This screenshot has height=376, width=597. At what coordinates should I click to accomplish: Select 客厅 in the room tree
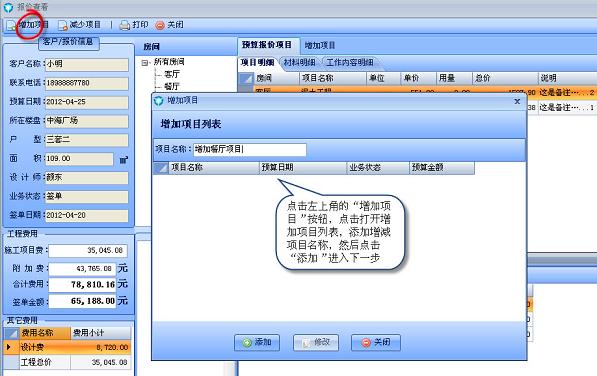click(x=172, y=74)
